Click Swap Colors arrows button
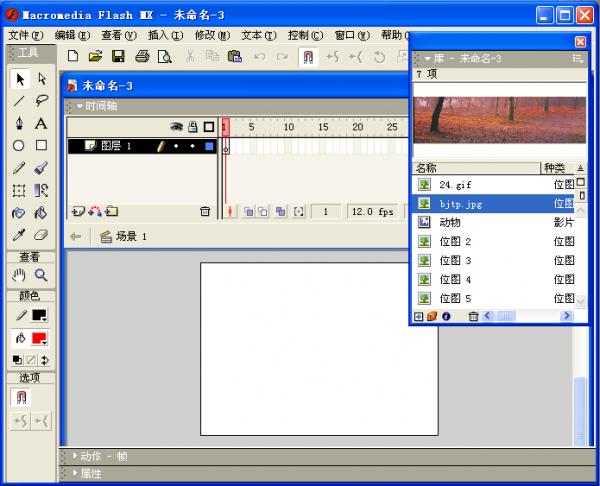The image size is (600, 486). click(45, 360)
